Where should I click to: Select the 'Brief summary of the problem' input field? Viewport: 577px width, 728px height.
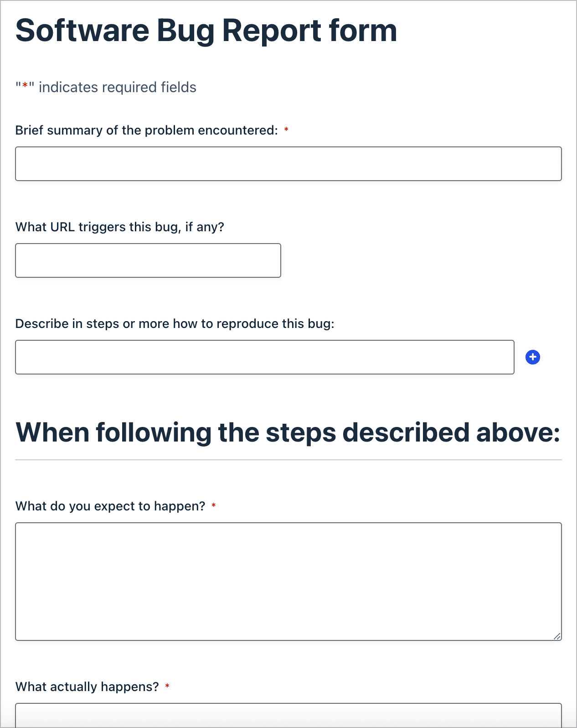pos(288,164)
